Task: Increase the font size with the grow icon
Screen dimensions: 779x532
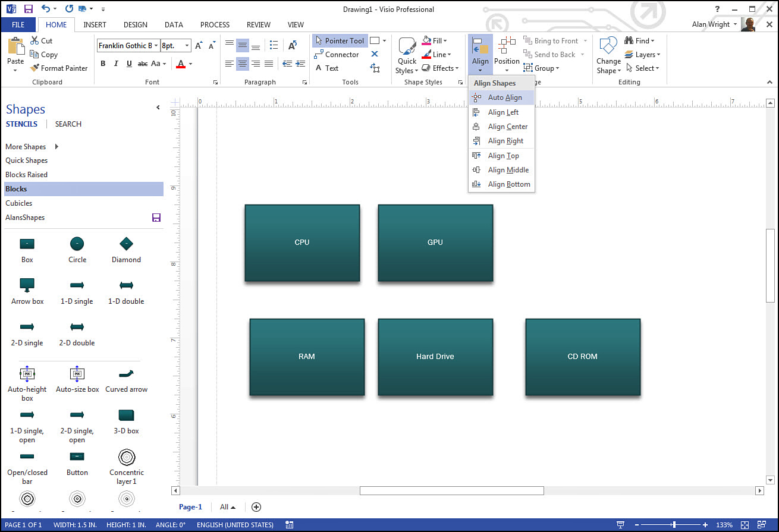Action: (199, 46)
